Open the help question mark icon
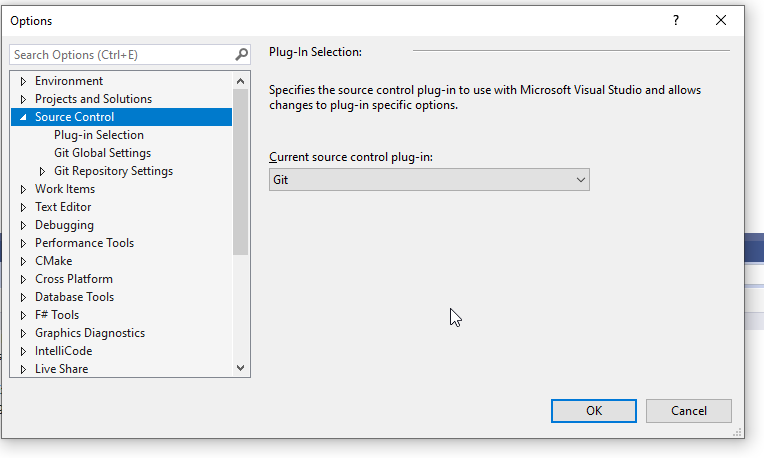 [x=676, y=20]
